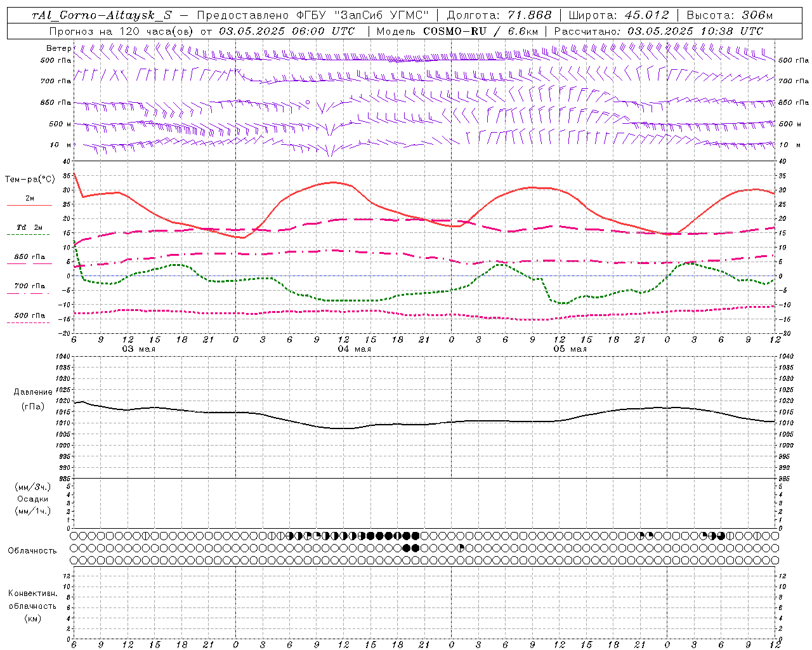Viewport: 812px width, 650px height.
Task: Click the Прогноз на 120 часа(ов) text
Action: 122,31
